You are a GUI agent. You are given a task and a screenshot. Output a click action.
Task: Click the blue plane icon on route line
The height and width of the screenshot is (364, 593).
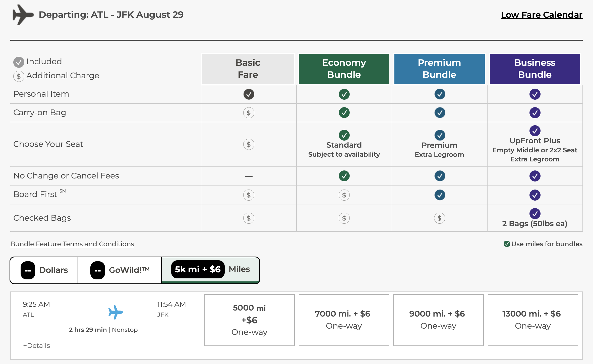115,312
